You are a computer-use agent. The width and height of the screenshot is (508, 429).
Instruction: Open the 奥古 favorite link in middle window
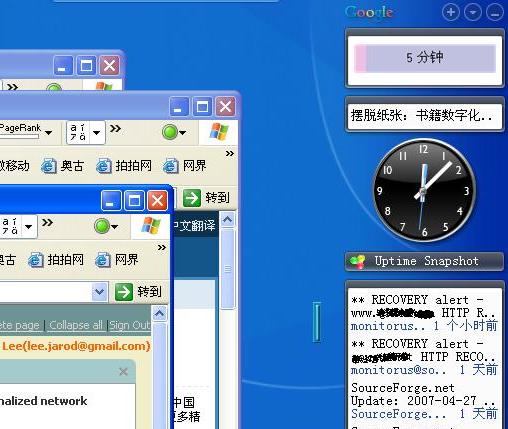click(x=62, y=166)
